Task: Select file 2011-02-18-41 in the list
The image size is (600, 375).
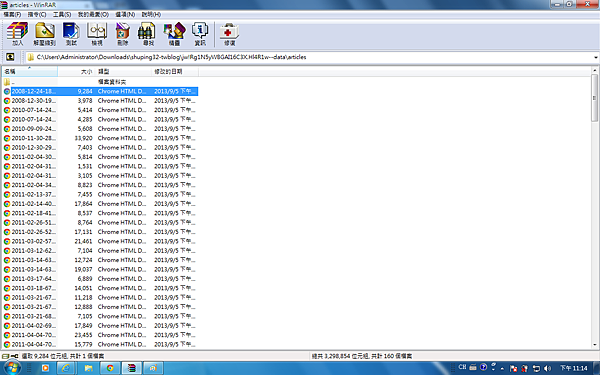Action: click(100, 213)
